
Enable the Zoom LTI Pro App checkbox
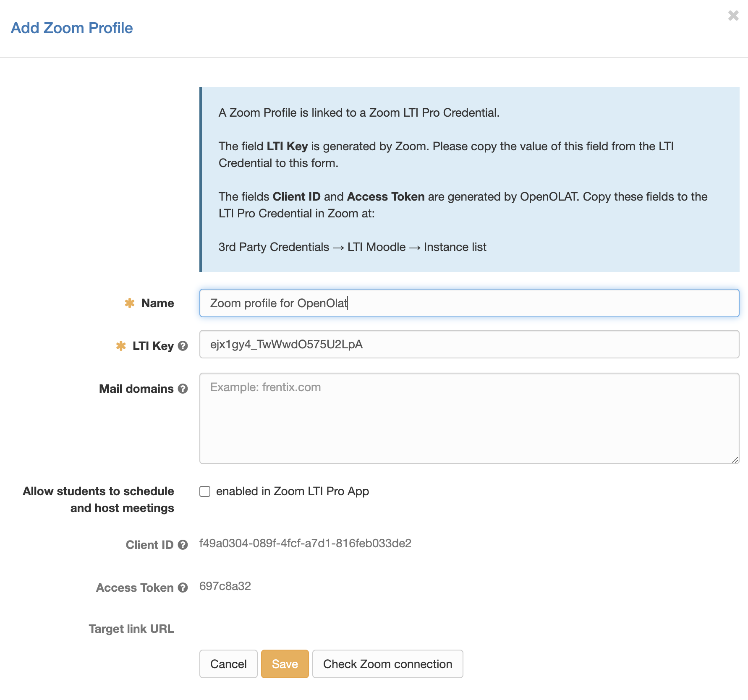click(205, 491)
